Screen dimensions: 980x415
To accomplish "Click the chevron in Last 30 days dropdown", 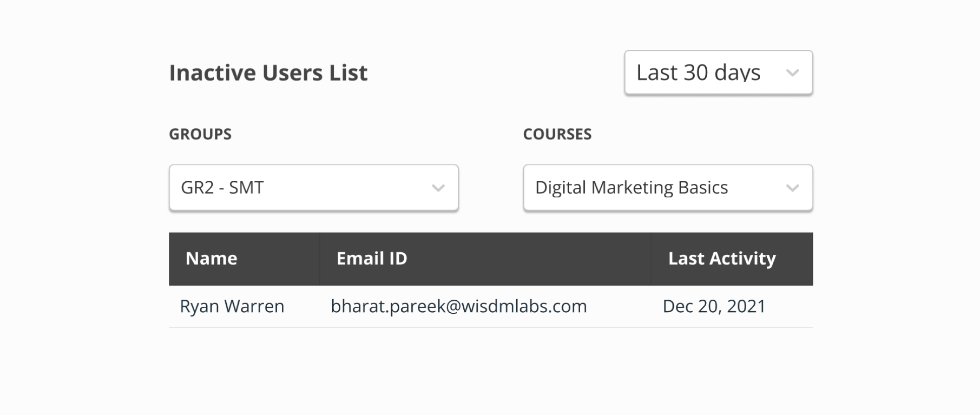I will tap(792, 73).
